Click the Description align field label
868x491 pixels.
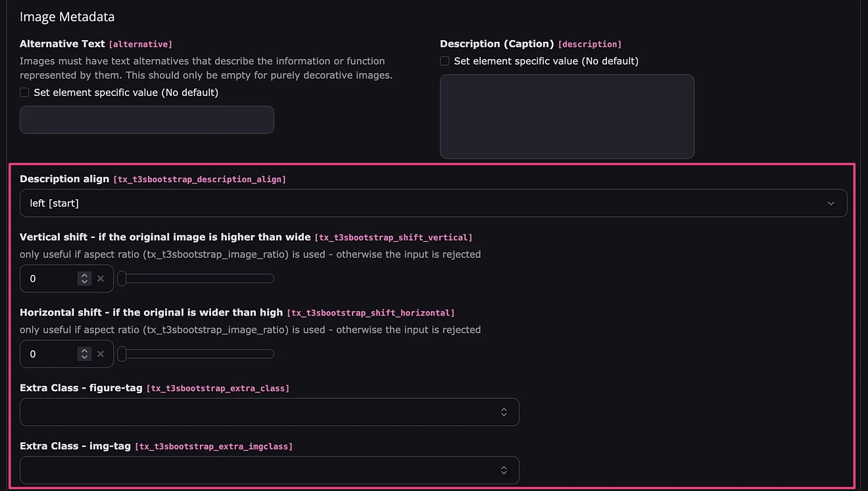pos(65,179)
